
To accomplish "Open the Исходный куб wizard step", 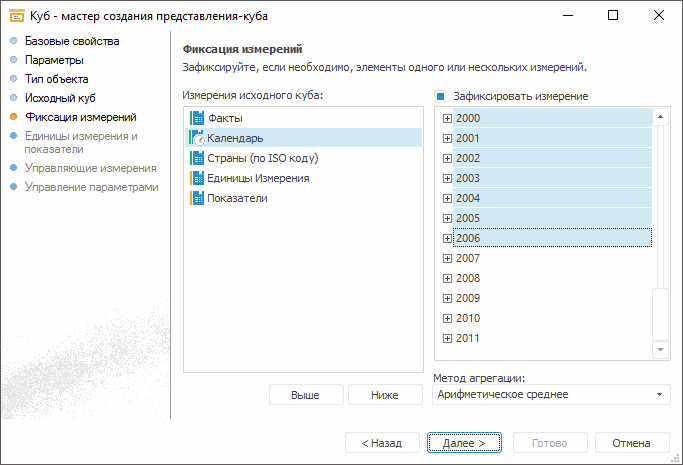I will 60,99.
